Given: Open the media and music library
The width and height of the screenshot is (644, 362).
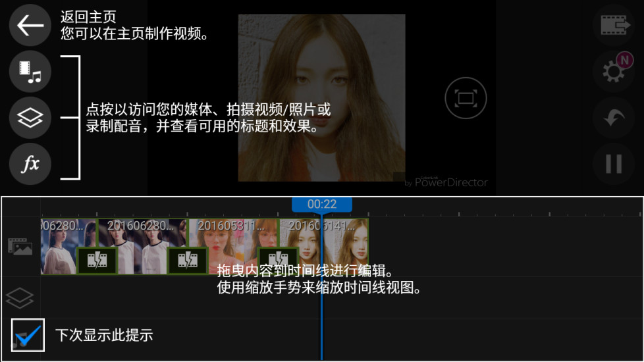Looking at the screenshot, I should coord(30,72).
